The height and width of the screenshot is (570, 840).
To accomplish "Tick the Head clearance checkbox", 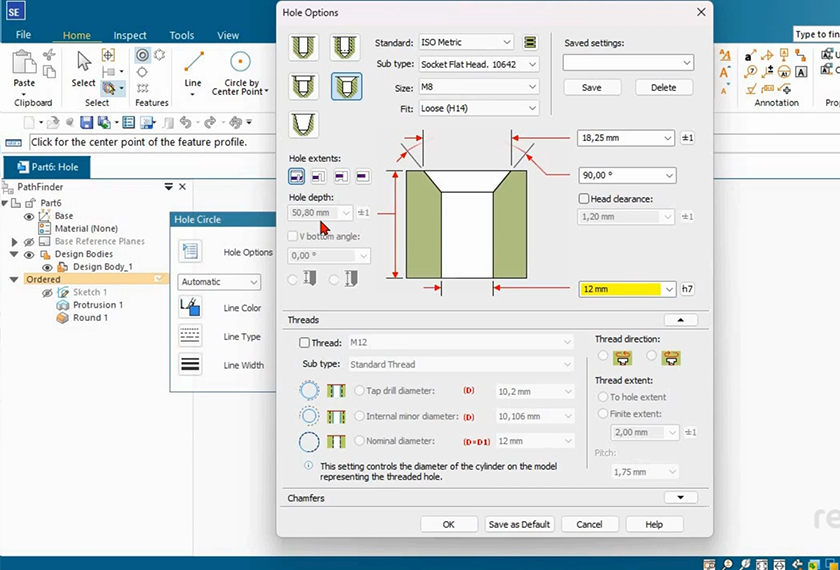I will pos(584,199).
